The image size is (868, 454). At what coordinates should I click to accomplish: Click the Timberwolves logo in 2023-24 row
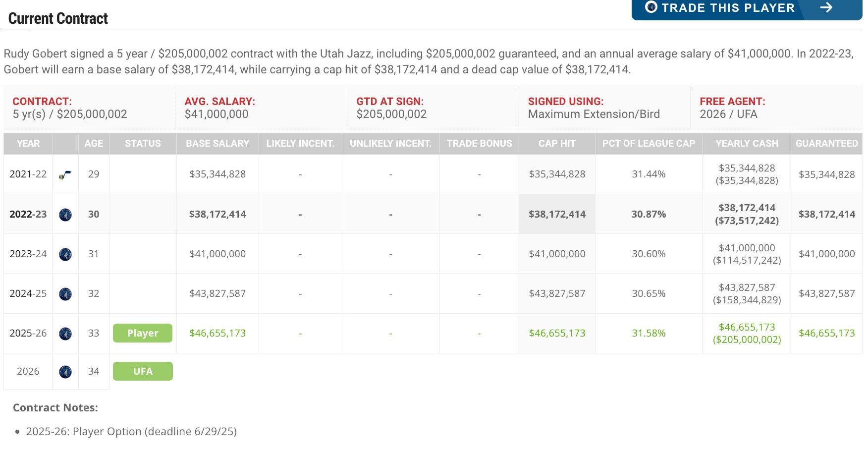point(65,254)
